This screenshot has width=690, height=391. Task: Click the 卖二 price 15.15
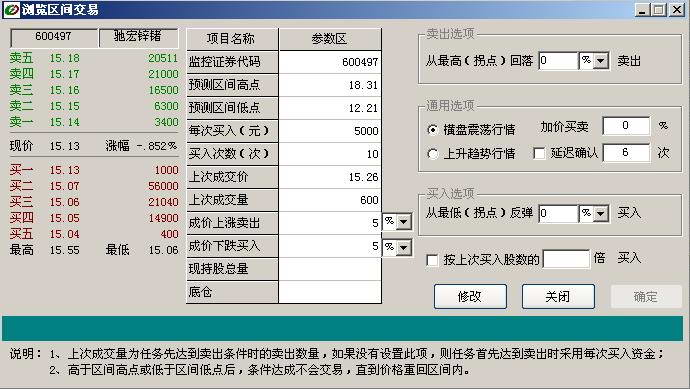click(65, 106)
